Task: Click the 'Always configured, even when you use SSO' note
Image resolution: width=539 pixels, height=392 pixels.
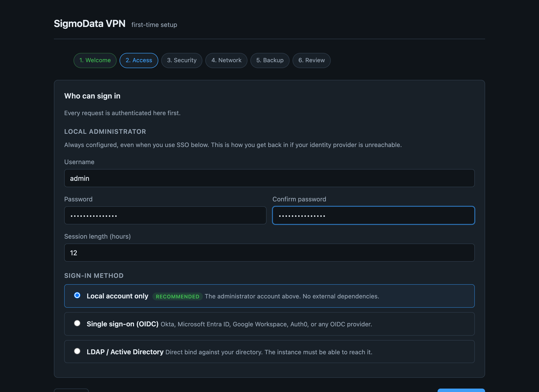Action: tap(233, 145)
